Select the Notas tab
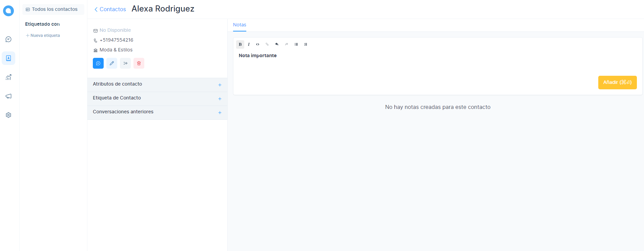 (240, 25)
